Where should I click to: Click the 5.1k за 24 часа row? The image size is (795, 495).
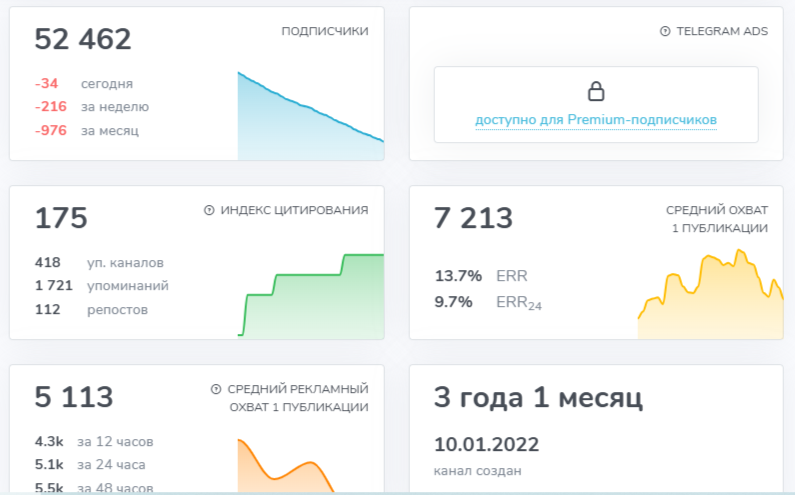(90, 465)
